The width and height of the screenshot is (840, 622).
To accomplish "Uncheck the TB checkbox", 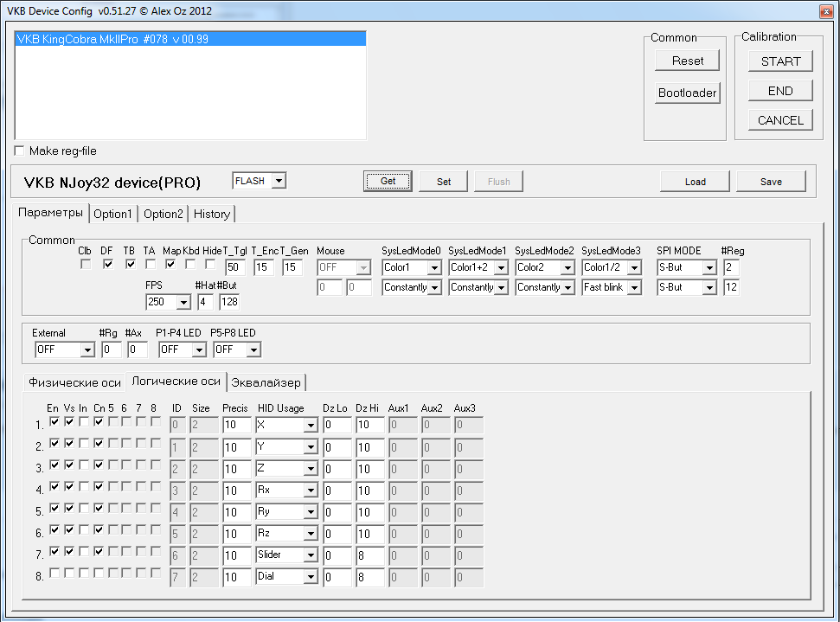I will (x=130, y=264).
